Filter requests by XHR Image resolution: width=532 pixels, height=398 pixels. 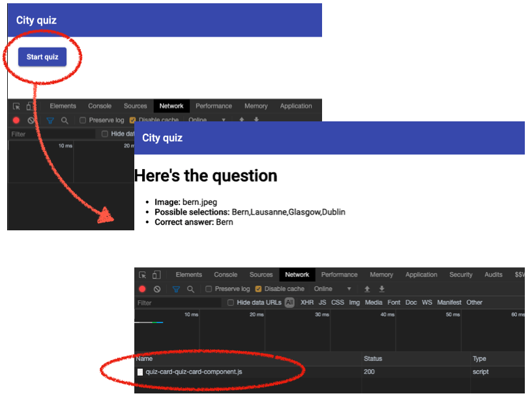point(306,302)
